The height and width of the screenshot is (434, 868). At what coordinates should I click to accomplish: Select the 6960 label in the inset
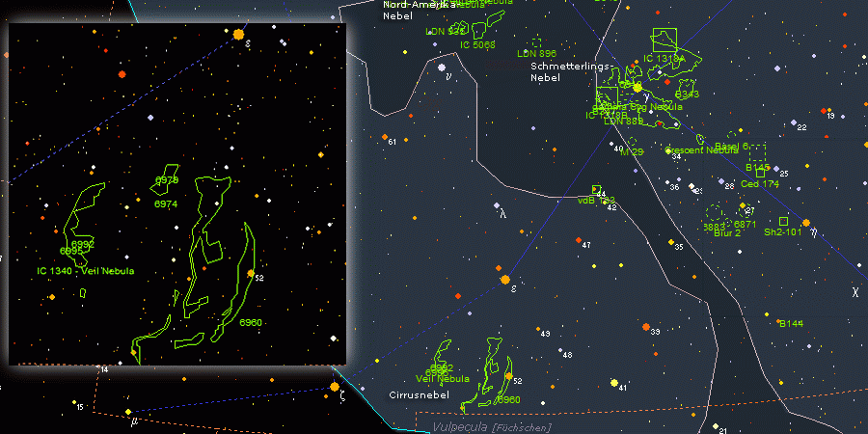click(x=251, y=322)
